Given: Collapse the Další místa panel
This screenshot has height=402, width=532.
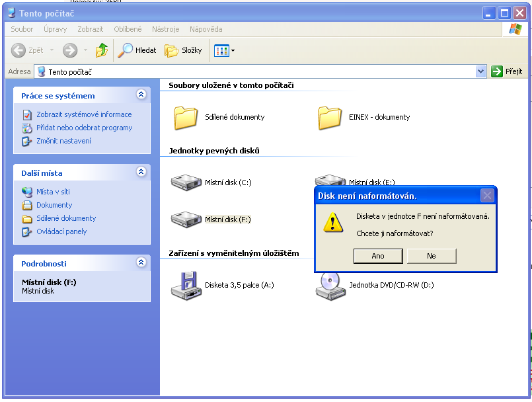Looking at the screenshot, I should click(141, 172).
